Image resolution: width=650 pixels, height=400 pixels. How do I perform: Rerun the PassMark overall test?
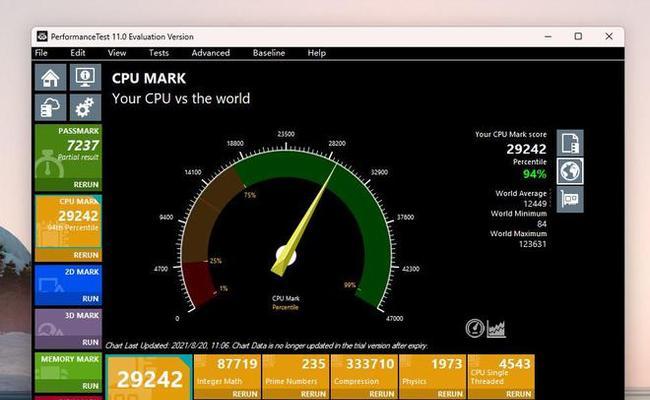[x=86, y=184]
